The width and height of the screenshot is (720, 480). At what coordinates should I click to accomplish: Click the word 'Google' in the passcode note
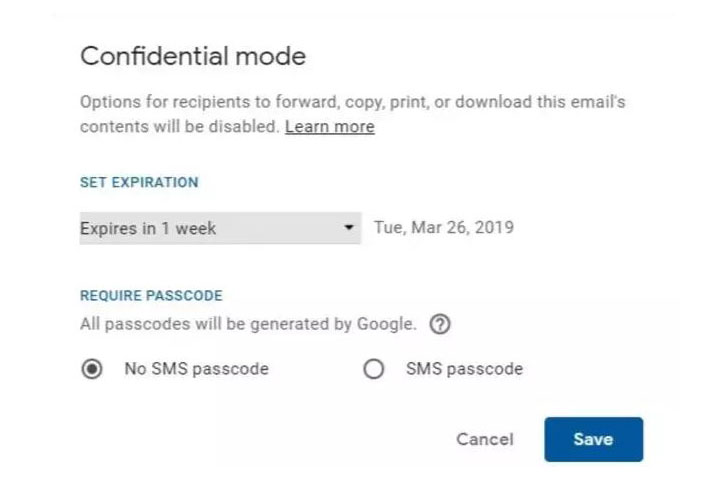pos(386,324)
